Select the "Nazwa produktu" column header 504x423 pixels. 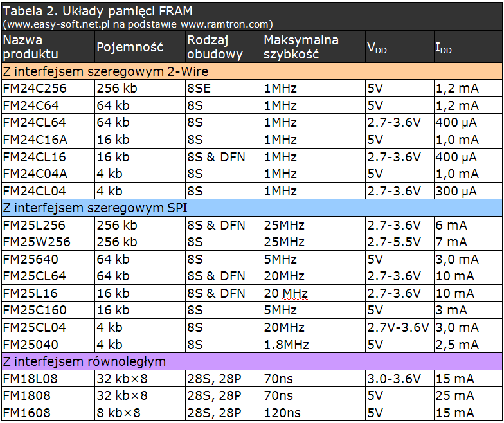pyautogui.click(x=48, y=47)
